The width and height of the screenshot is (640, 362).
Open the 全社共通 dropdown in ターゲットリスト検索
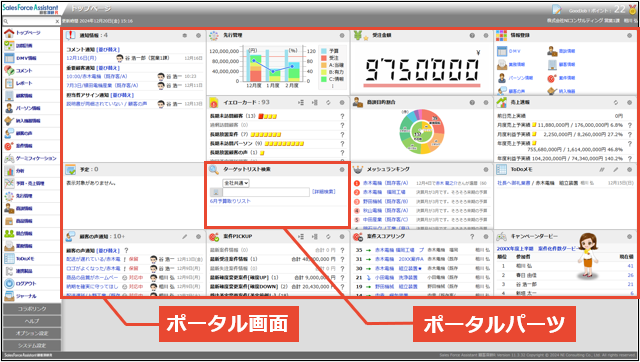pyautogui.click(x=236, y=183)
